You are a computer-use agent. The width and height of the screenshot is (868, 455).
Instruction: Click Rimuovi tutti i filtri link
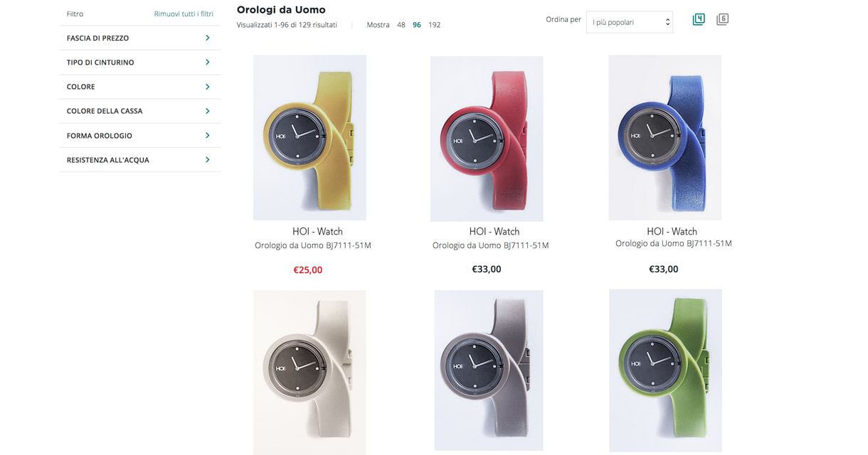pyautogui.click(x=184, y=14)
